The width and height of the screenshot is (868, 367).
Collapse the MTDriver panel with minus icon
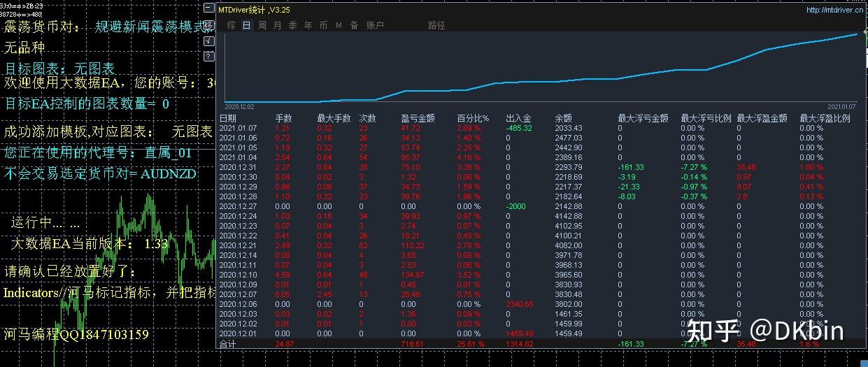coord(209,9)
